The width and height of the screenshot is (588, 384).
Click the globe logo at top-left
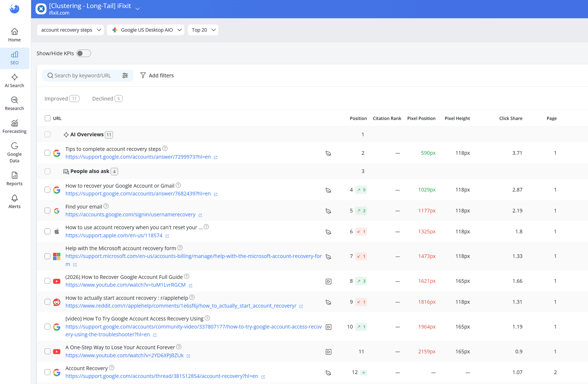click(x=15, y=9)
